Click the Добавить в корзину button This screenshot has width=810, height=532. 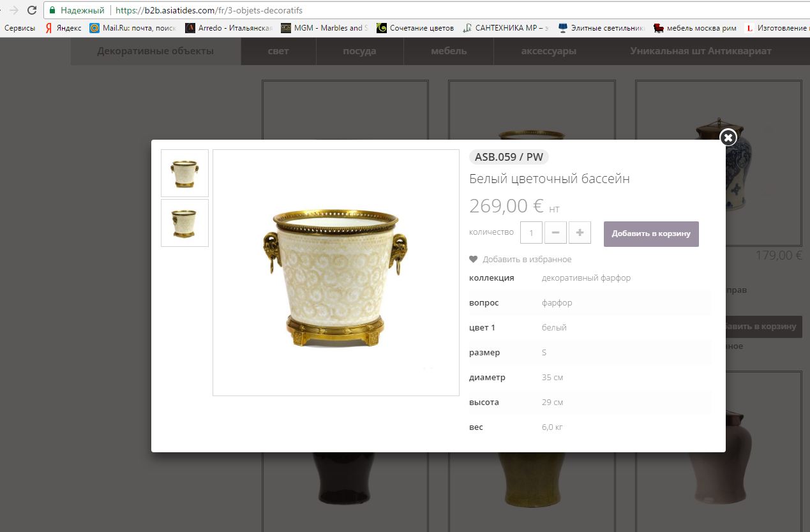point(651,233)
